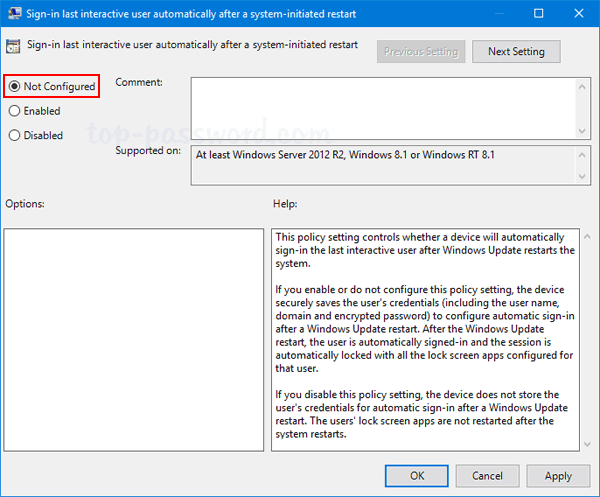Image resolution: width=600 pixels, height=497 pixels.
Task: Click the Supported on scroll down arrow
Action: click(x=582, y=178)
